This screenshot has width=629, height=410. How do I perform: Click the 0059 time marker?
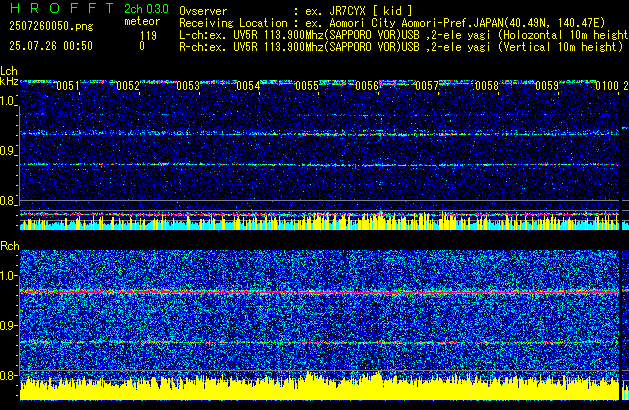click(x=547, y=86)
